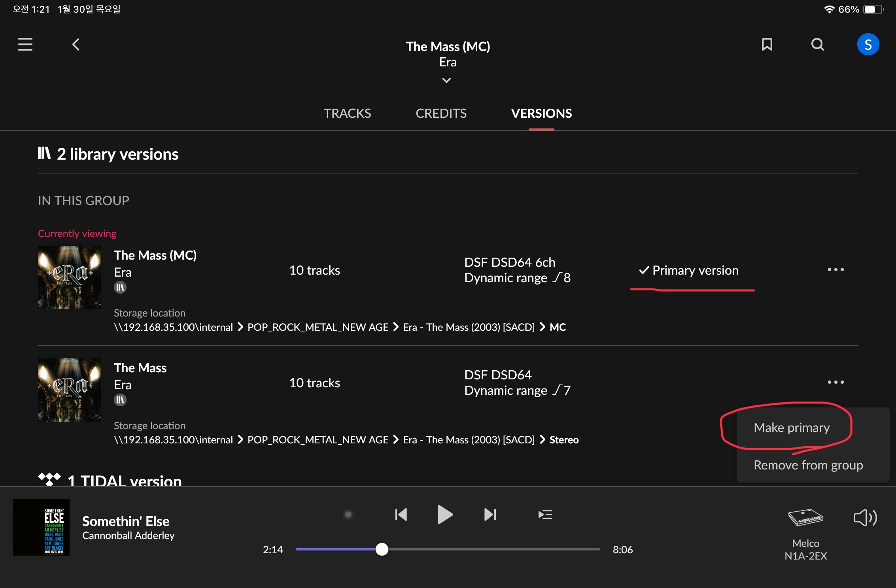Screen dimensions: 896x588
Task: Choose Remove from group option
Action: coord(808,465)
